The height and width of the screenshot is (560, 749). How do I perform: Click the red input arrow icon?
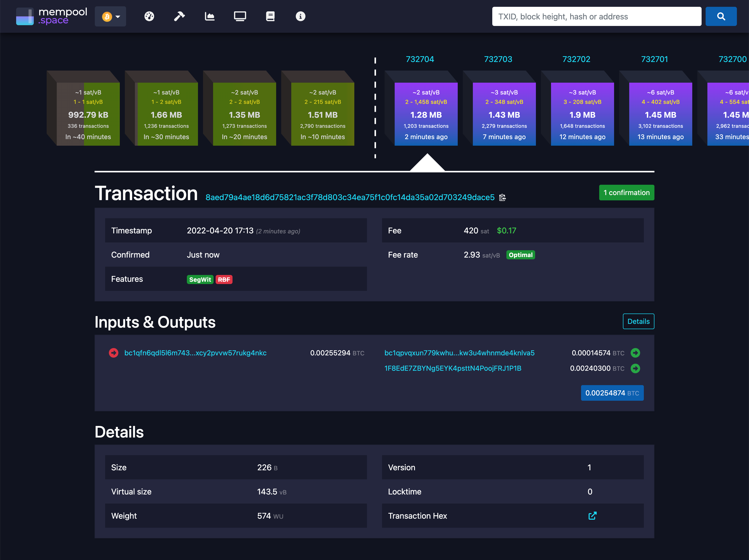113,353
